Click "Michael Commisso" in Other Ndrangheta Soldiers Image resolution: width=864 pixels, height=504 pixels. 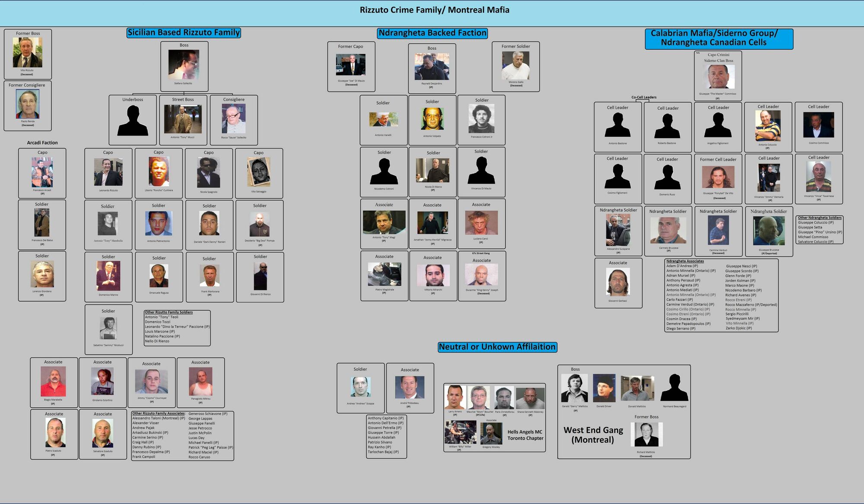coord(813,237)
